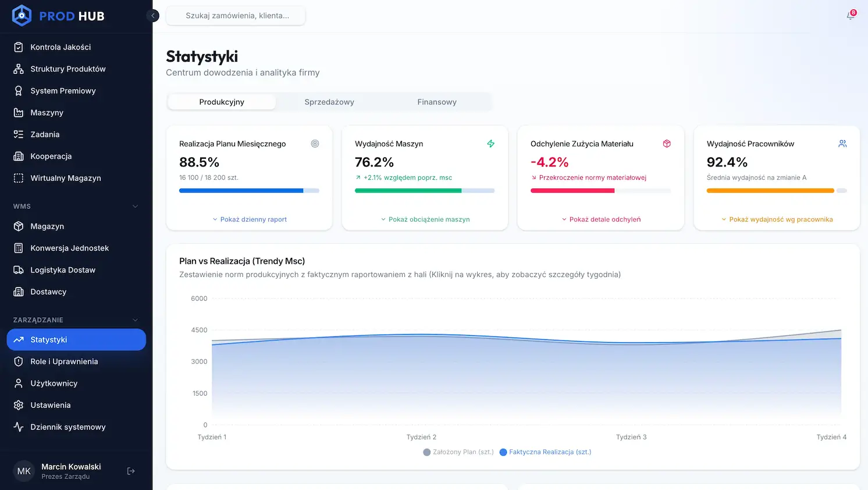Collapse the WMS sidebar section
The height and width of the screenshot is (490, 868).
pos(136,206)
